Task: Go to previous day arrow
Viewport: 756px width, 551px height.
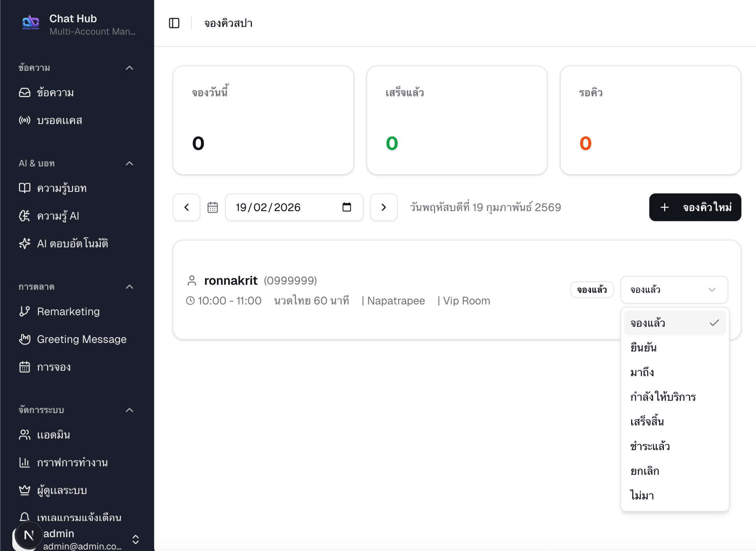Action: pyautogui.click(x=187, y=207)
